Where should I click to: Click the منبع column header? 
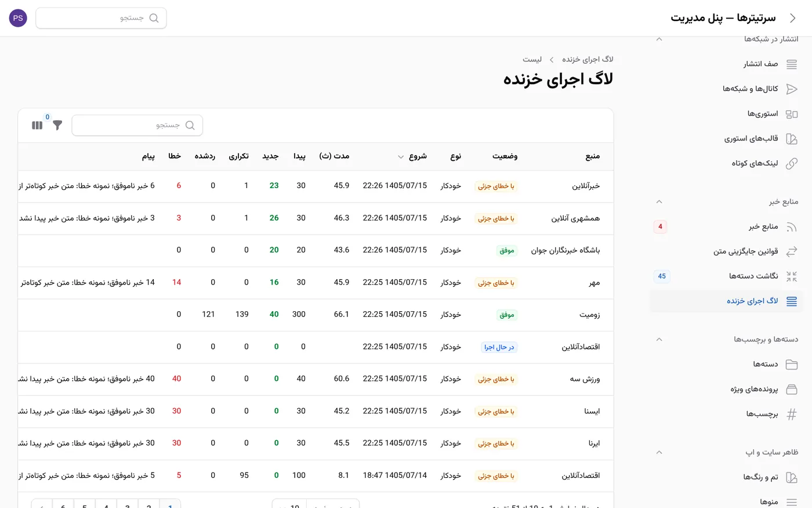[x=593, y=156]
